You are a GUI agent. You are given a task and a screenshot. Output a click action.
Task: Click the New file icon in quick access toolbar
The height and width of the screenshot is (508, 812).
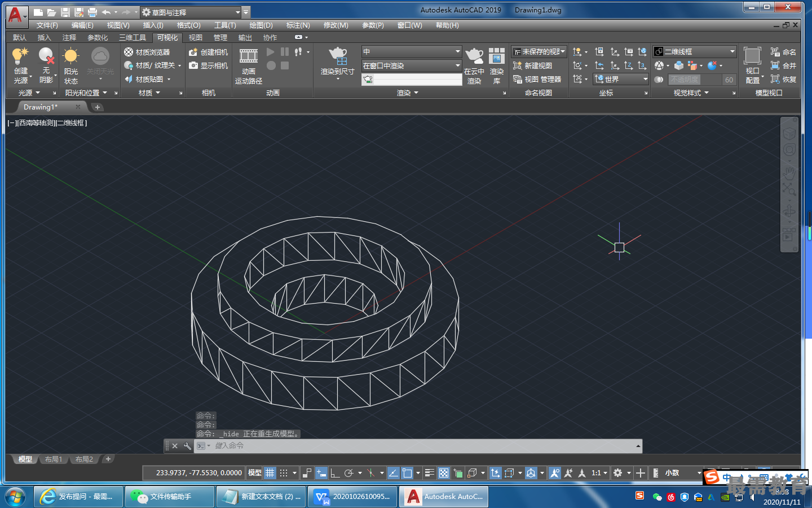(x=38, y=12)
